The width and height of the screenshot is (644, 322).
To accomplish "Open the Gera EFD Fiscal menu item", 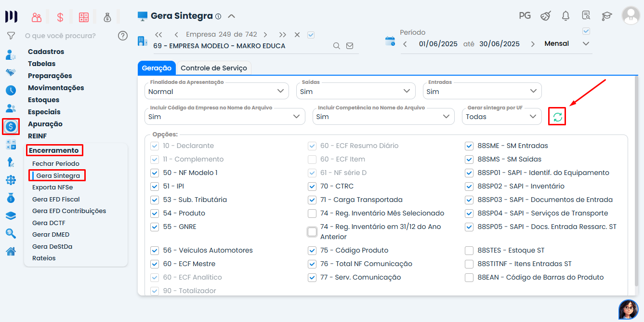I will 56,199.
